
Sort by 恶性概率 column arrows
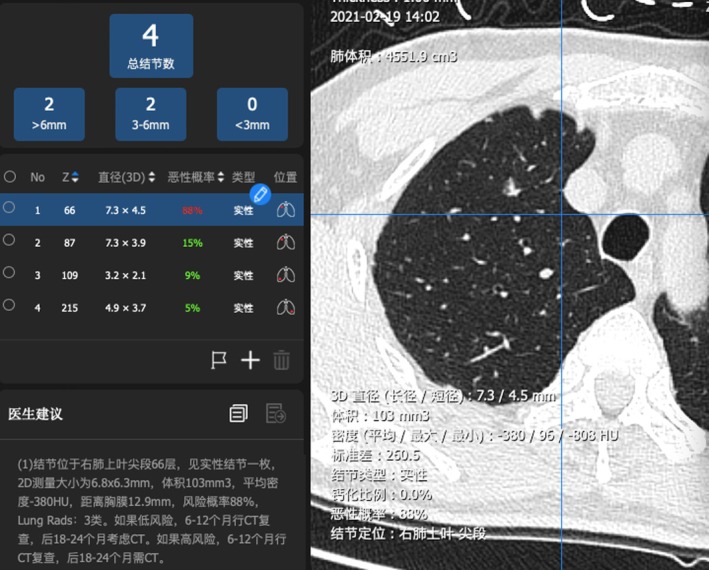221,177
